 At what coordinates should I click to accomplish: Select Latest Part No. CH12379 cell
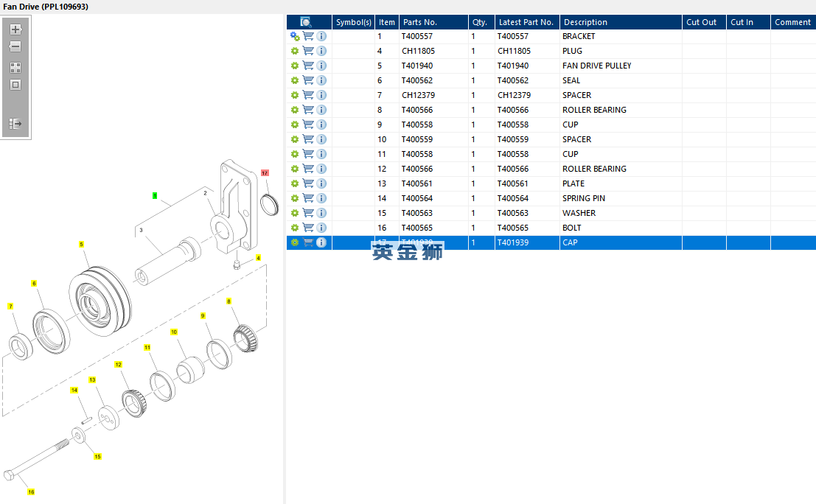tap(527, 95)
